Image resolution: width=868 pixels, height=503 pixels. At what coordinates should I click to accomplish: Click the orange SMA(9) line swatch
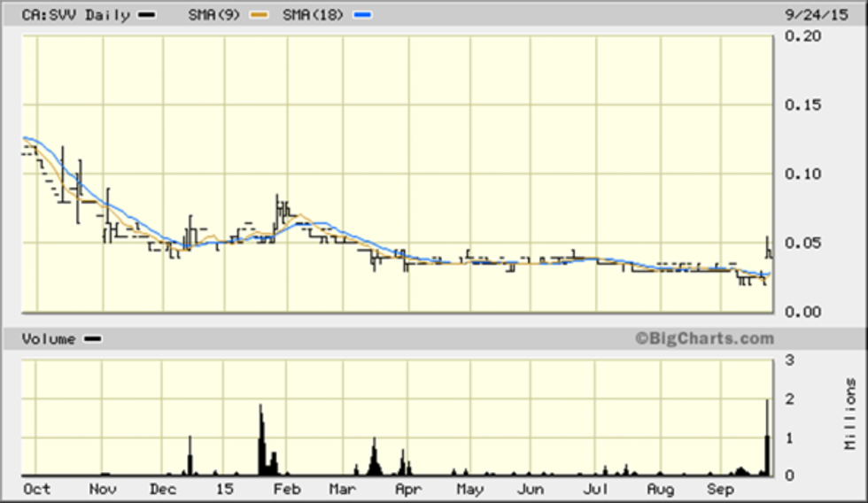[260, 15]
